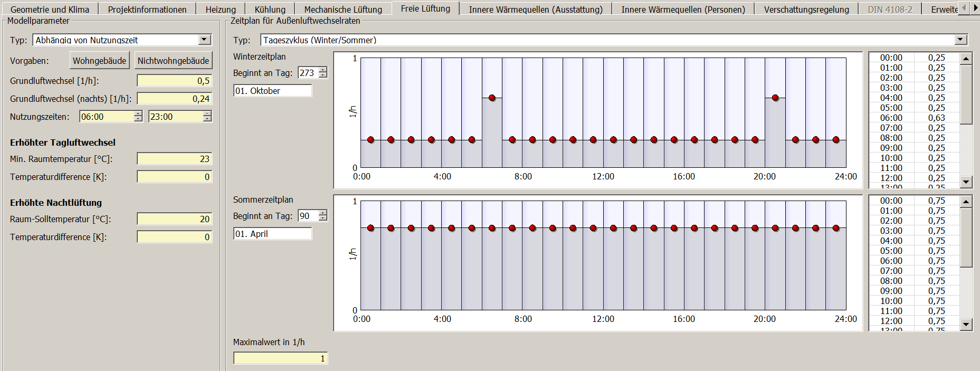
Task: Open the Mechanische Lüftung tab
Action: coord(343,9)
